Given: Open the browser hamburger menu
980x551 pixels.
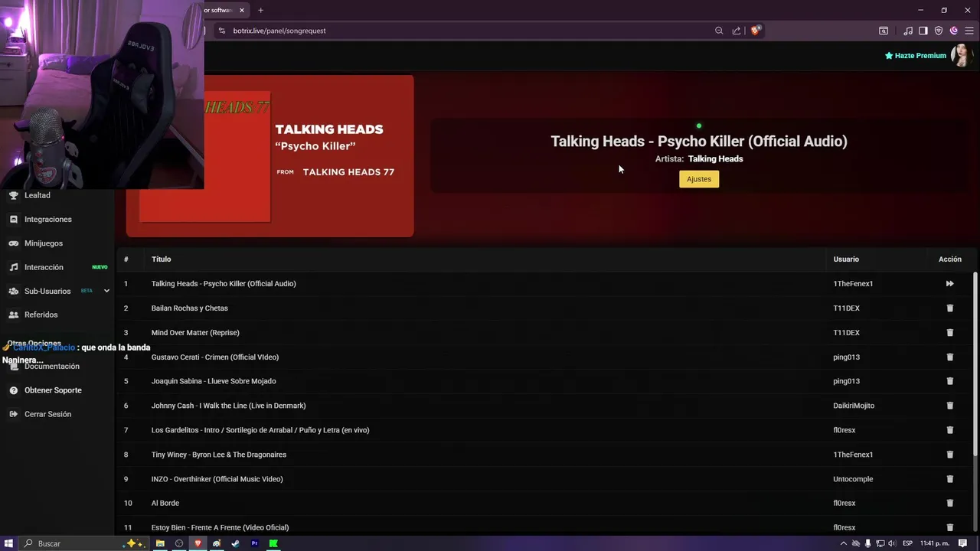Looking at the screenshot, I should [969, 31].
